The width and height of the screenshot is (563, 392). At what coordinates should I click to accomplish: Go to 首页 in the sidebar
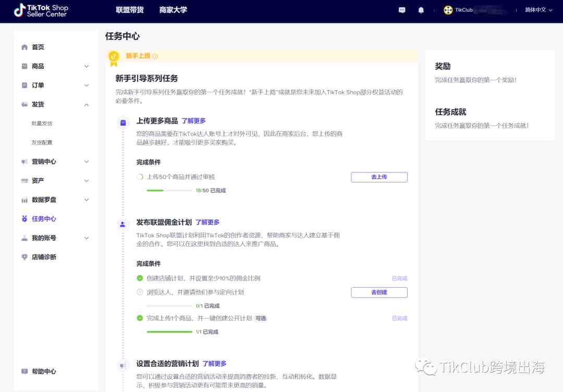(38, 47)
